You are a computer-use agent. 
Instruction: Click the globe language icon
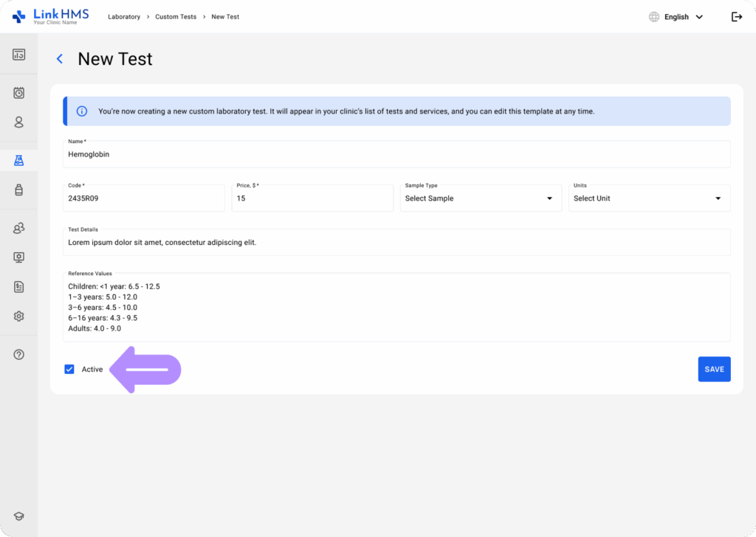tap(654, 17)
